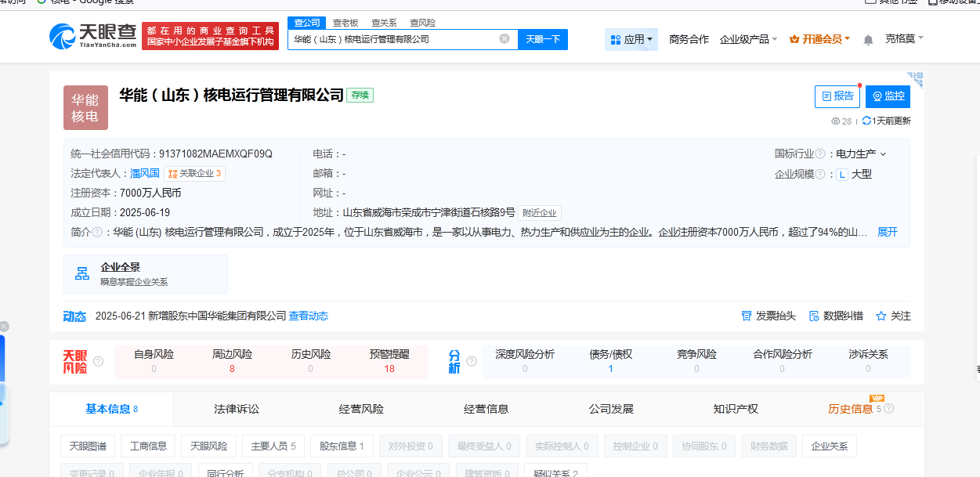Click help icon beside 天眼风险

coord(98,361)
